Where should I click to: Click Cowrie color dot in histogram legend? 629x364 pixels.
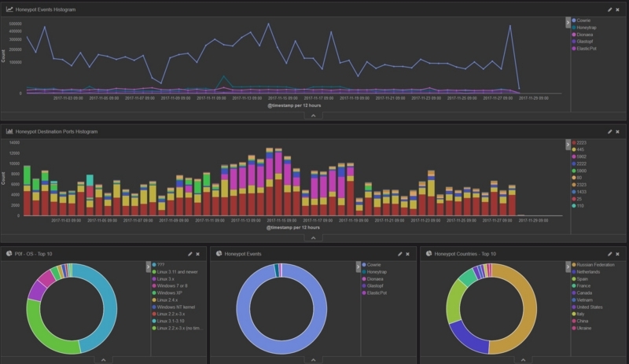click(574, 20)
